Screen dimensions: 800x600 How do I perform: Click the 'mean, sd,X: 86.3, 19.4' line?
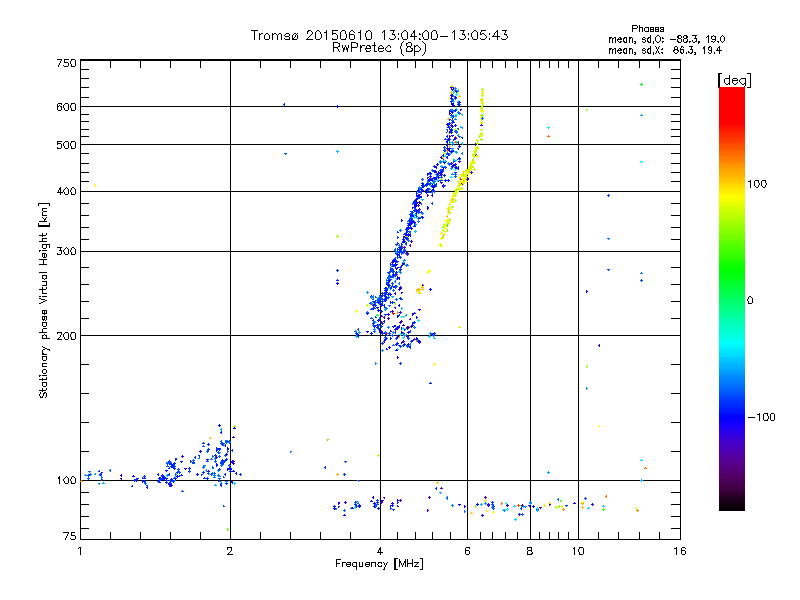[x=665, y=50]
